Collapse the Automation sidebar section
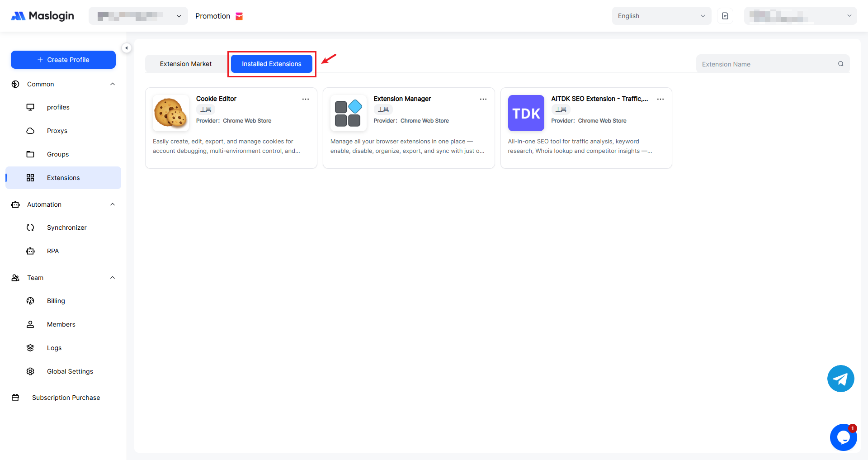The height and width of the screenshot is (460, 868). tap(113, 204)
